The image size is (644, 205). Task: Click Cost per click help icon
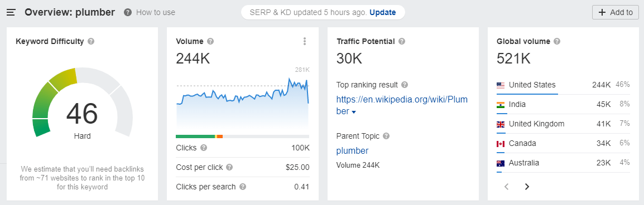tap(229, 167)
